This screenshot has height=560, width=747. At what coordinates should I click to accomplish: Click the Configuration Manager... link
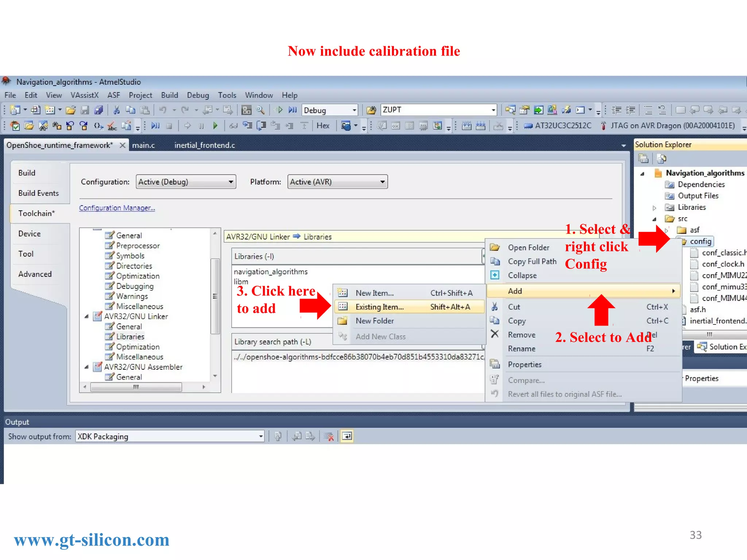pos(117,208)
